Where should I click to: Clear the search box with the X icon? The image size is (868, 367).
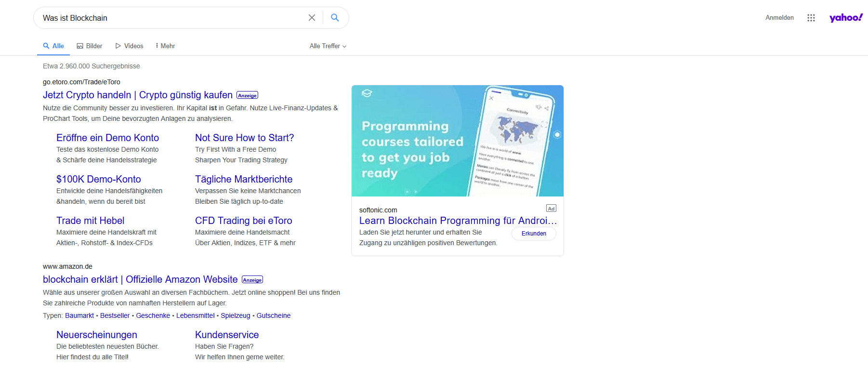click(x=312, y=18)
